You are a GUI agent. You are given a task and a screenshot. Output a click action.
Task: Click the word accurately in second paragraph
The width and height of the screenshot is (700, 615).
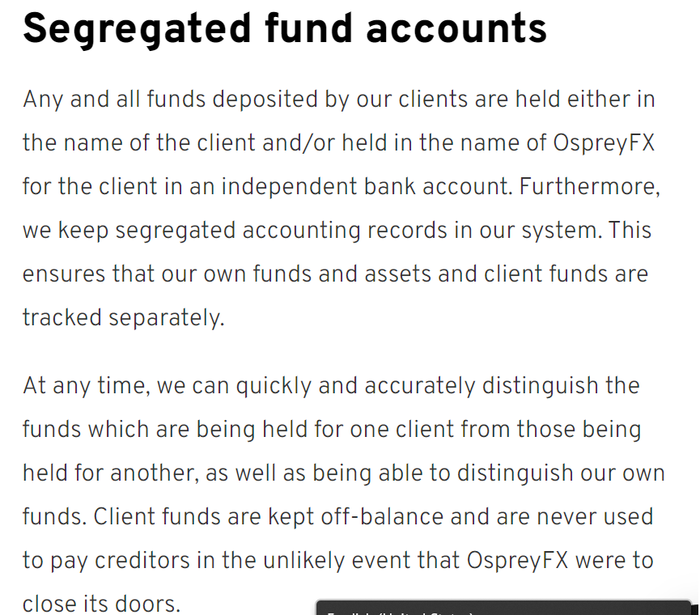pyautogui.click(x=420, y=387)
